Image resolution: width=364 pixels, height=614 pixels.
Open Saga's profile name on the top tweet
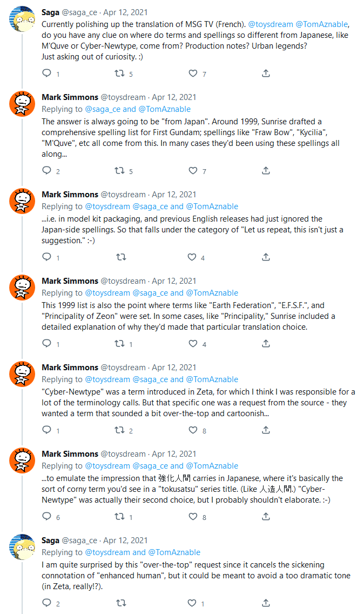[51, 12]
